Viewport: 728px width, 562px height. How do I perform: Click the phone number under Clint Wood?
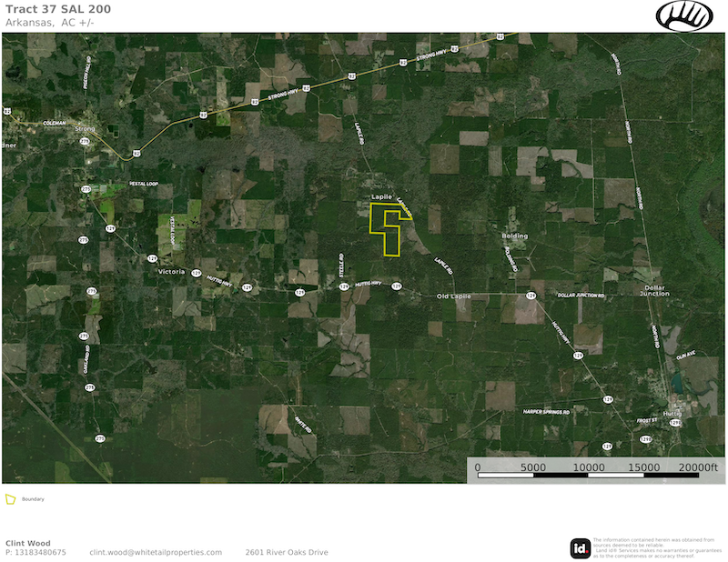pyautogui.click(x=36, y=552)
